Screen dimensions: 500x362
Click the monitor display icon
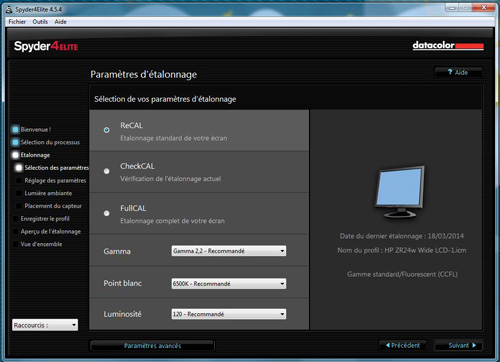(400, 192)
